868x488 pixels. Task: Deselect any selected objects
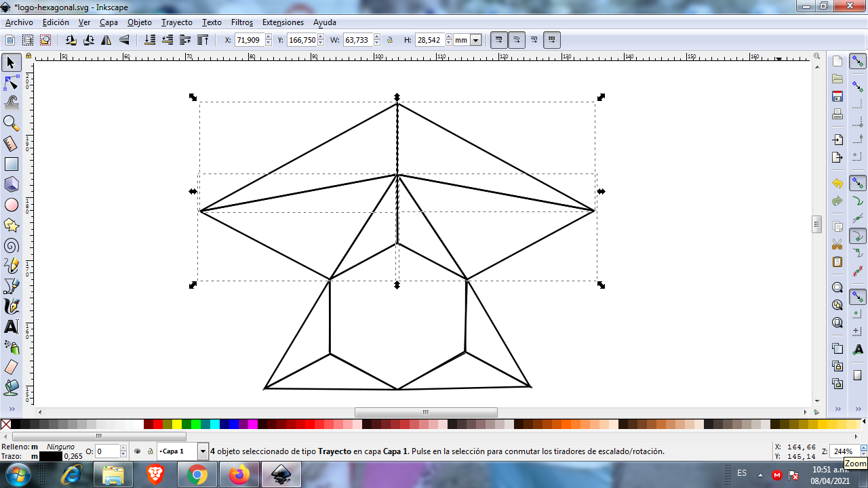tap(45, 40)
